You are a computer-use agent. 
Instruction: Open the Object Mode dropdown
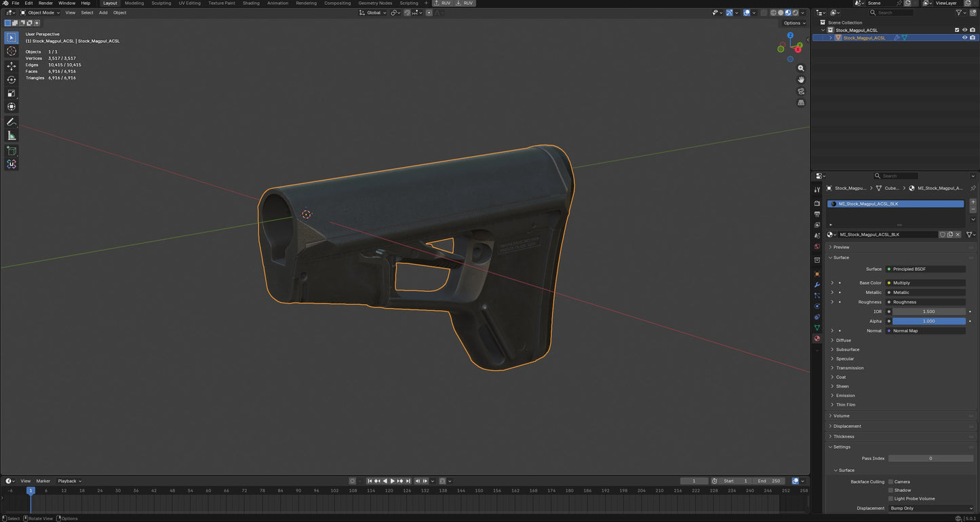pos(41,12)
